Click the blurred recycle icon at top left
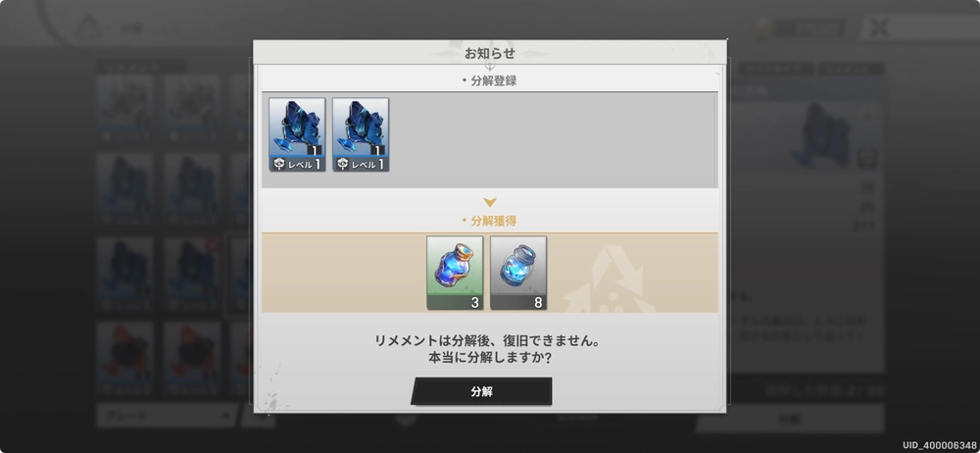980x453 pixels. (x=89, y=27)
